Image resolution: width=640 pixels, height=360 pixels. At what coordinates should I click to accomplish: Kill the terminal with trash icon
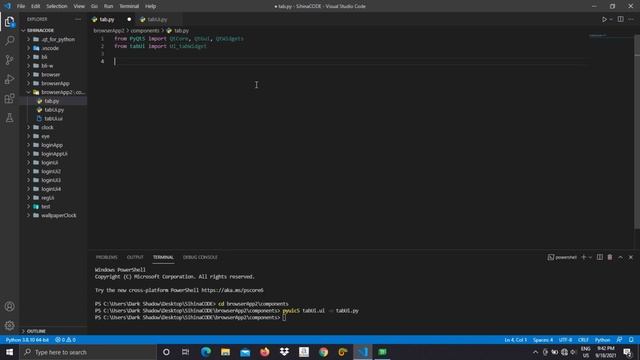tap(610, 257)
